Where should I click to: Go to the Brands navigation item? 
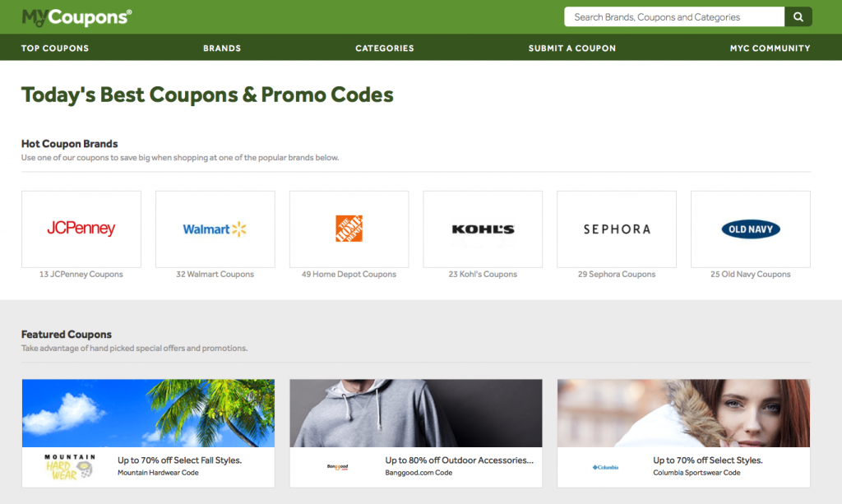(x=222, y=48)
